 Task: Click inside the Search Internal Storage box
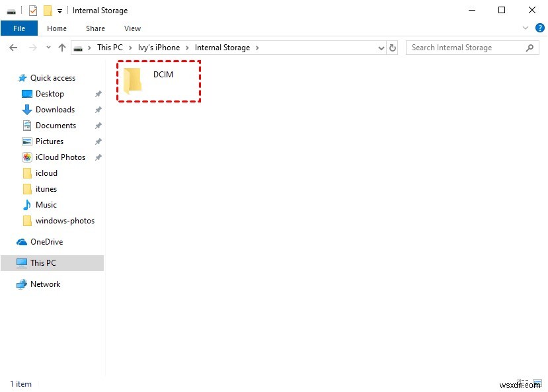pos(463,47)
